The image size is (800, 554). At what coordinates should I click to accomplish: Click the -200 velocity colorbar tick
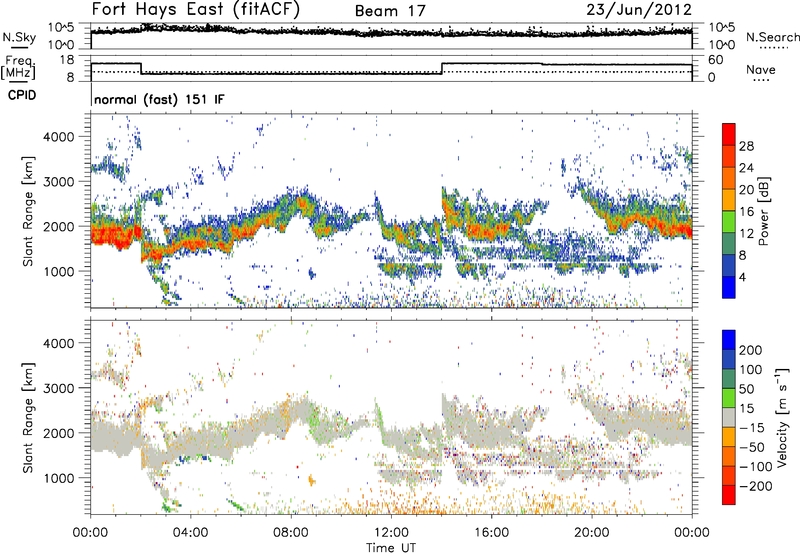point(755,486)
